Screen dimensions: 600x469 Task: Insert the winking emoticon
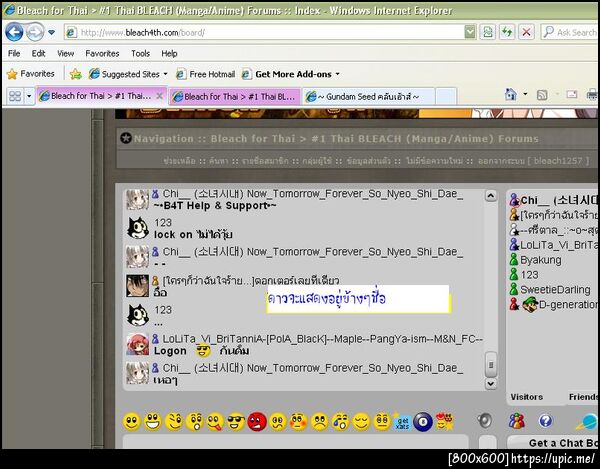click(174, 422)
